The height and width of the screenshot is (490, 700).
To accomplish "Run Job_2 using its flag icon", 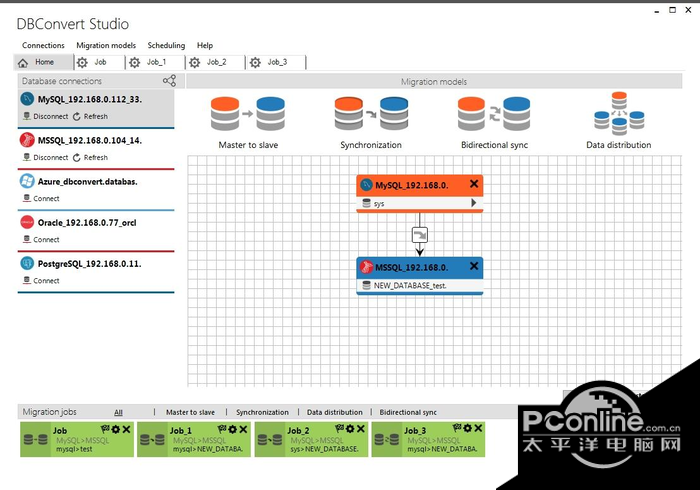I will (340, 429).
